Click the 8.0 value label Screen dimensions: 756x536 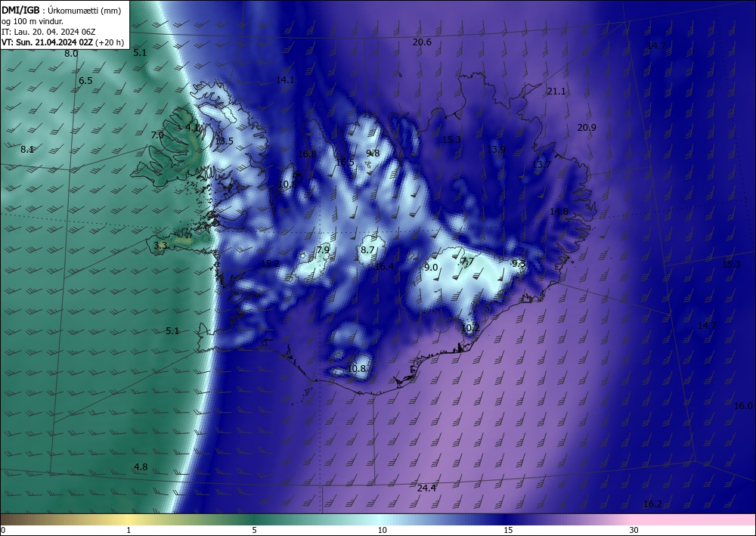pos(71,54)
